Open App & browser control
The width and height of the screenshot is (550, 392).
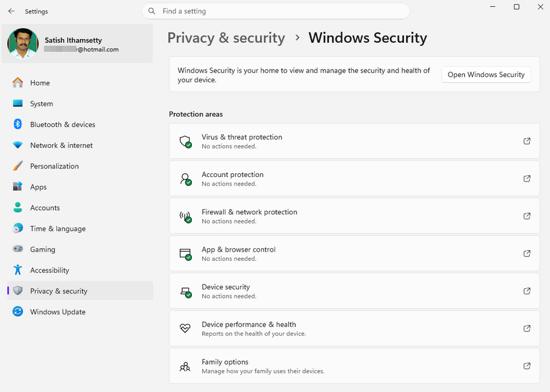[354, 253]
